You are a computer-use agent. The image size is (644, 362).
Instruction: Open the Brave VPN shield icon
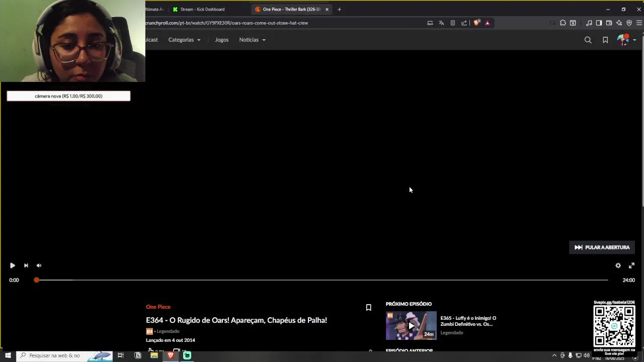pyautogui.click(x=629, y=23)
